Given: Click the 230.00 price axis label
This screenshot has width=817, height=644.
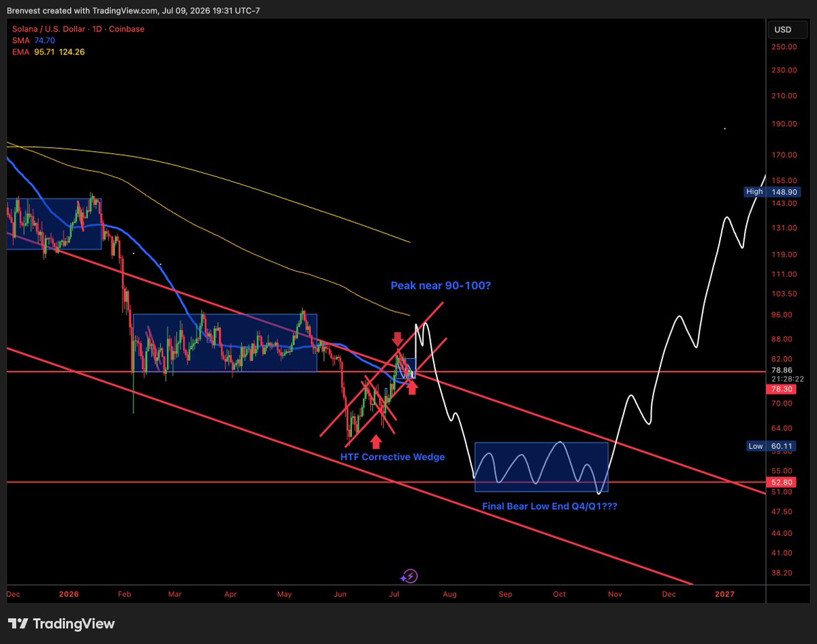Looking at the screenshot, I should [784, 70].
